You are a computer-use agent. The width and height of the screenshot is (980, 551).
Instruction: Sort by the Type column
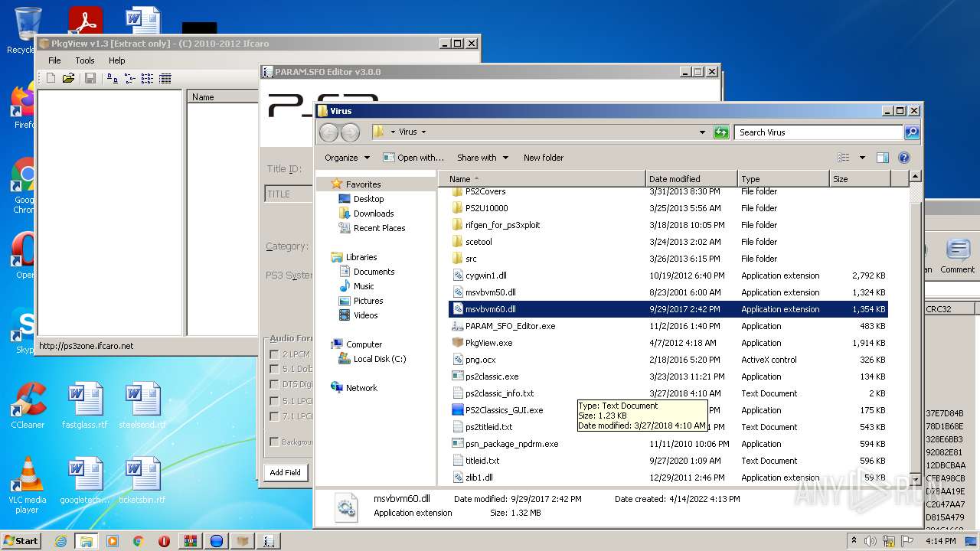[783, 179]
